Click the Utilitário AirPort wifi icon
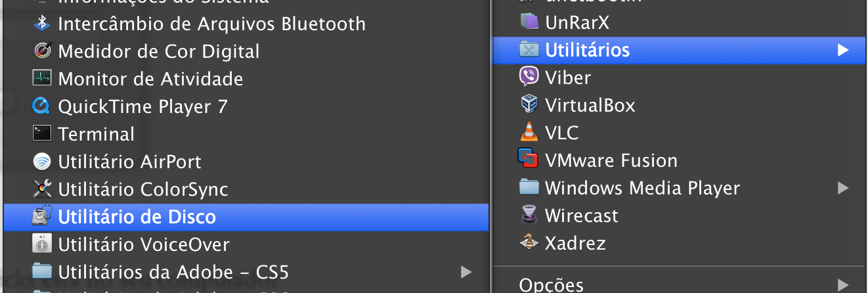Image resolution: width=868 pixels, height=293 pixels. click(42, 162)
